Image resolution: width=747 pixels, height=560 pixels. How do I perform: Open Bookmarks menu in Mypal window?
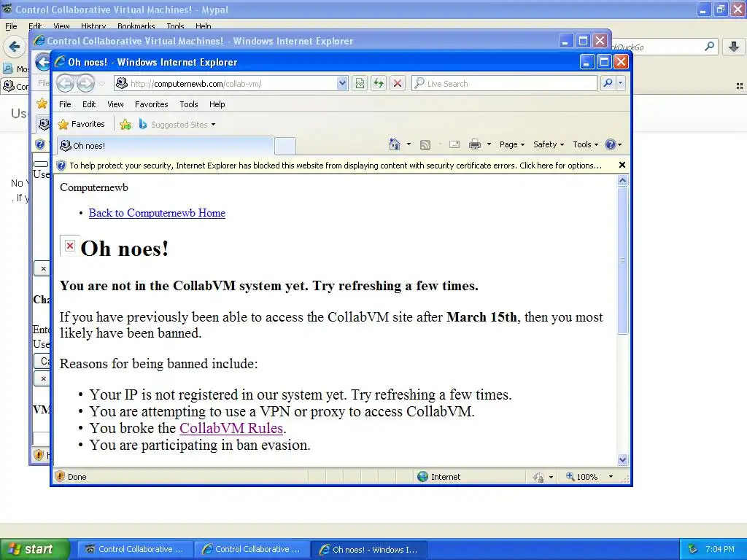[136, 26]
